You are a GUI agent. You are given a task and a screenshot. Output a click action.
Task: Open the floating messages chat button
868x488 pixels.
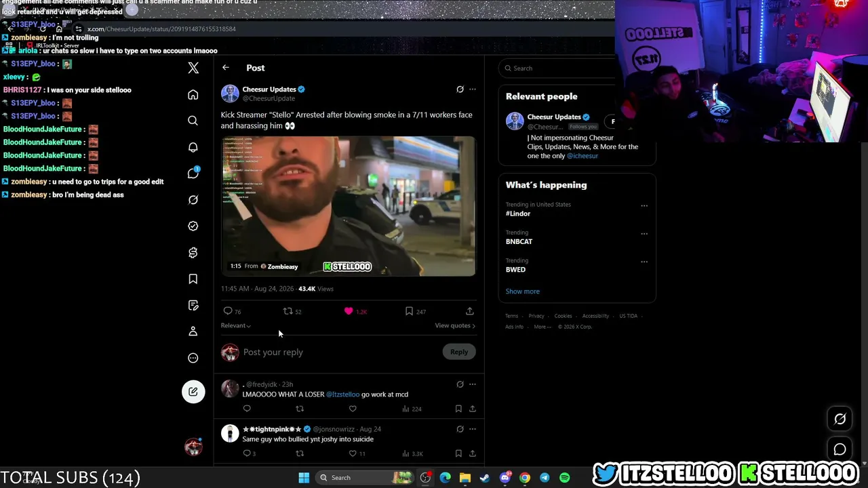click(840, 449)
